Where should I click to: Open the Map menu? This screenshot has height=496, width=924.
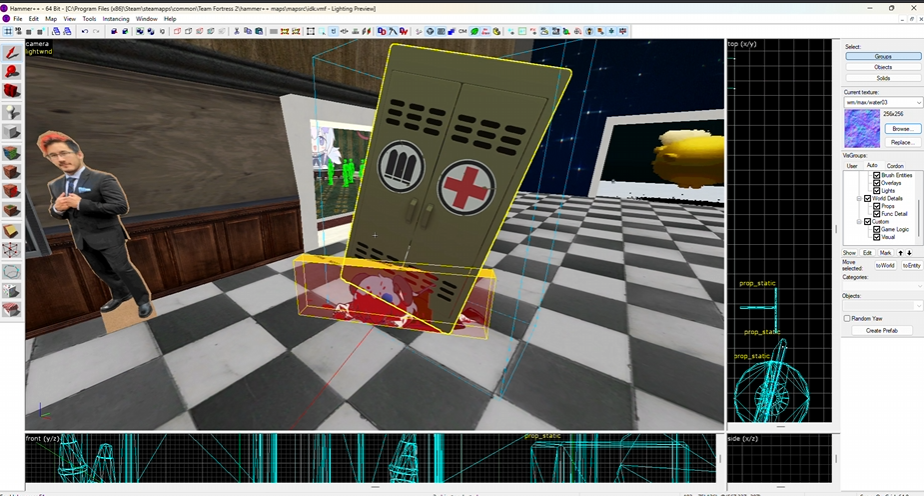(x=51, y=19)
